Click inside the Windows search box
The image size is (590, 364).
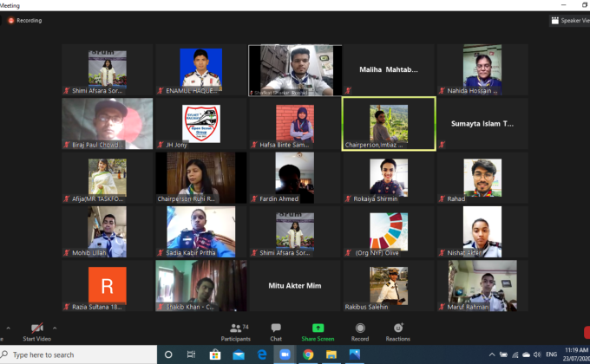78,354
